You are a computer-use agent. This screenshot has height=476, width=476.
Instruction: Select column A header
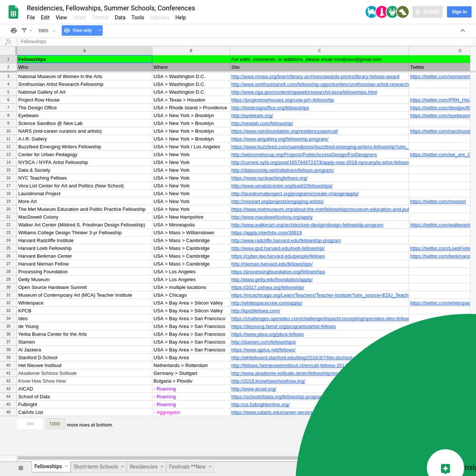85,50
